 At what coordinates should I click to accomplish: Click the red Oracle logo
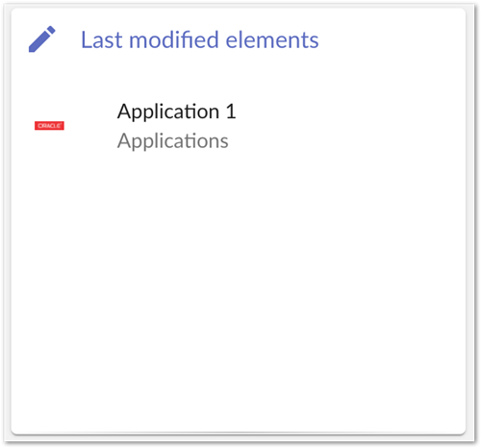tap(49, 126)
